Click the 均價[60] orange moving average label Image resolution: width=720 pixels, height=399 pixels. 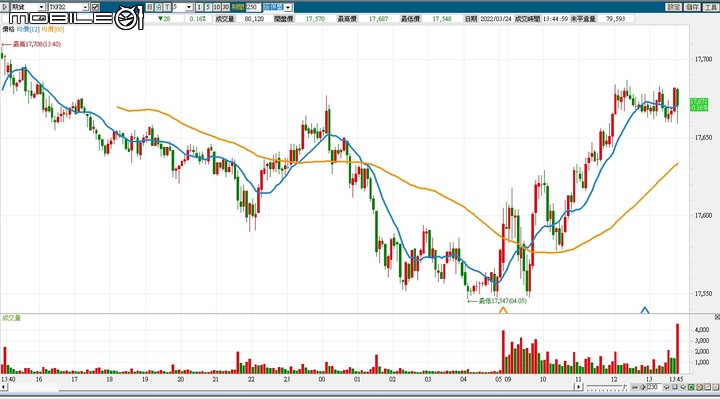point(53,29)
